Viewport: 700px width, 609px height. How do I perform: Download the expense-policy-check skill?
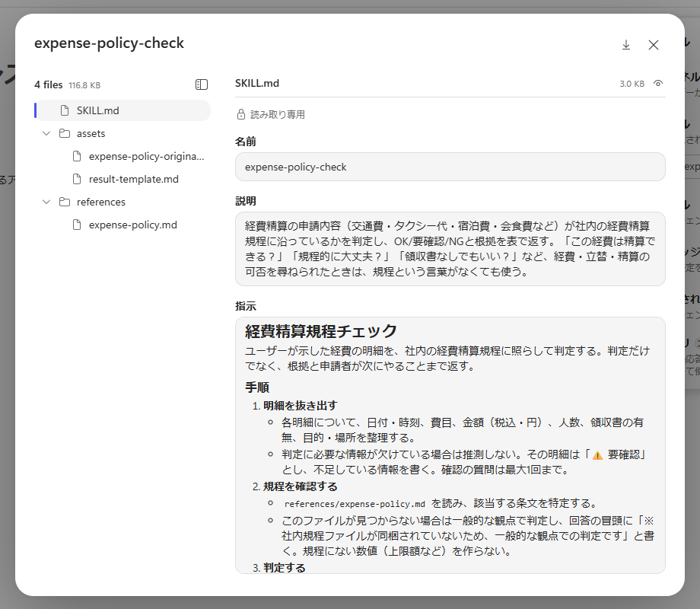[x=626, y=45]
